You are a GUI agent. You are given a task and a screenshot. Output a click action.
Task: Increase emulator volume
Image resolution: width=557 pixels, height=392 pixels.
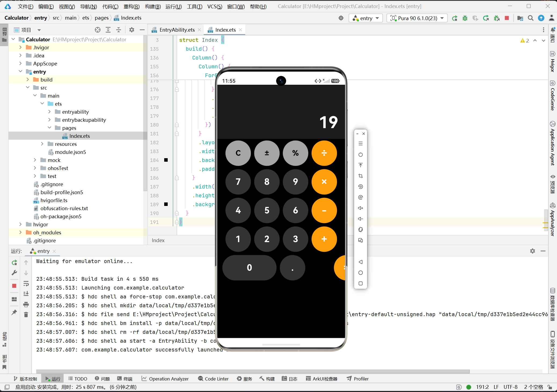tap(361, 208)
